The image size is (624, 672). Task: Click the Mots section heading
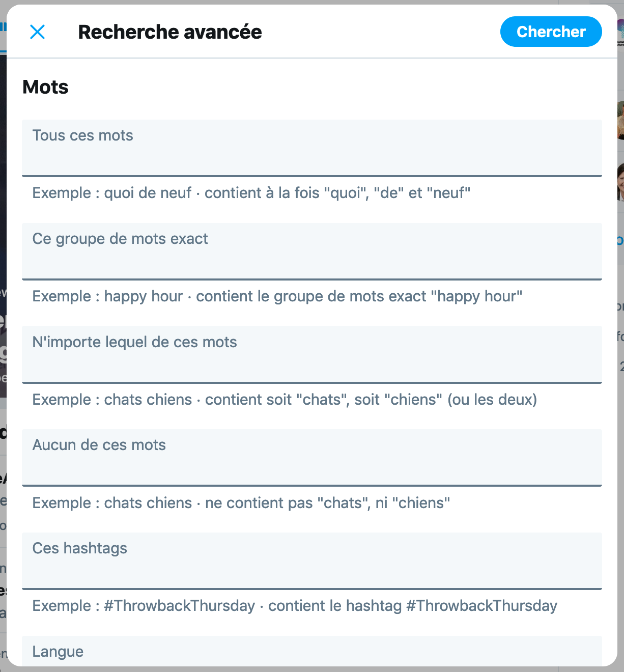pyautogui.click(x=46, y=87)
